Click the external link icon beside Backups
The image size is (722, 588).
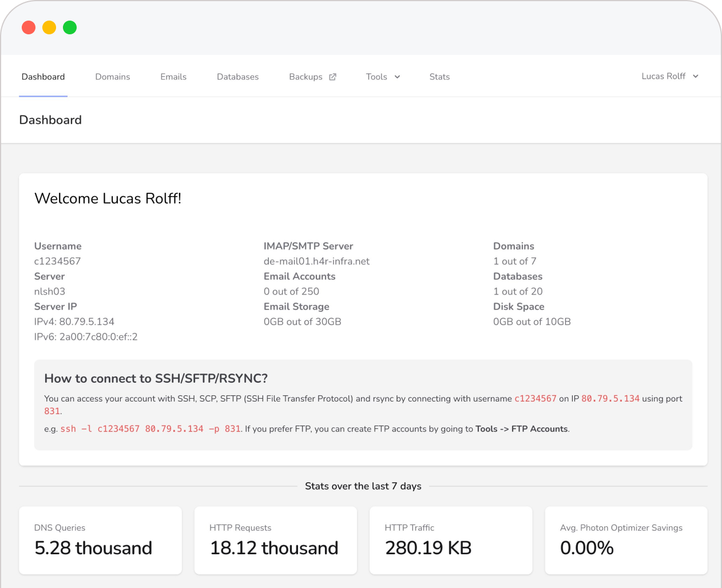332,77
